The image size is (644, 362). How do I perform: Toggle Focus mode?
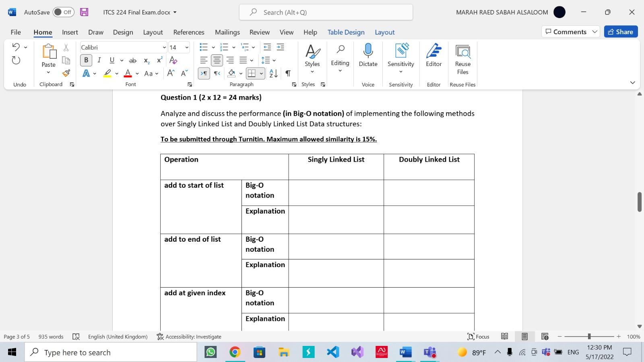pyautogui.click(x=478, y=337)
